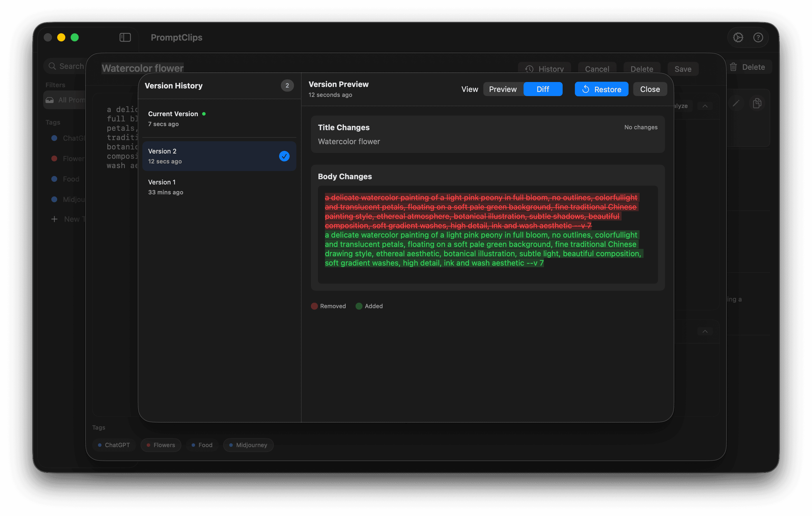Open settings gear icon
This screenshot has width=812, height=516.
[x=738, y=37]
